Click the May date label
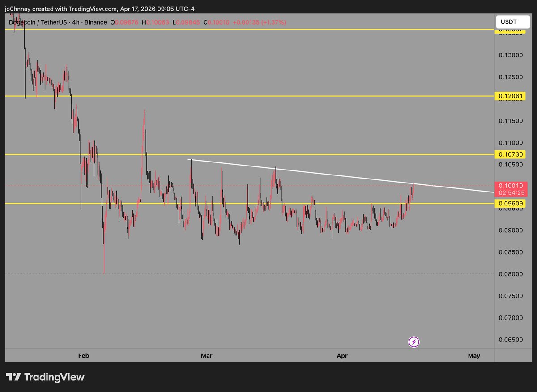 point(474,356)
